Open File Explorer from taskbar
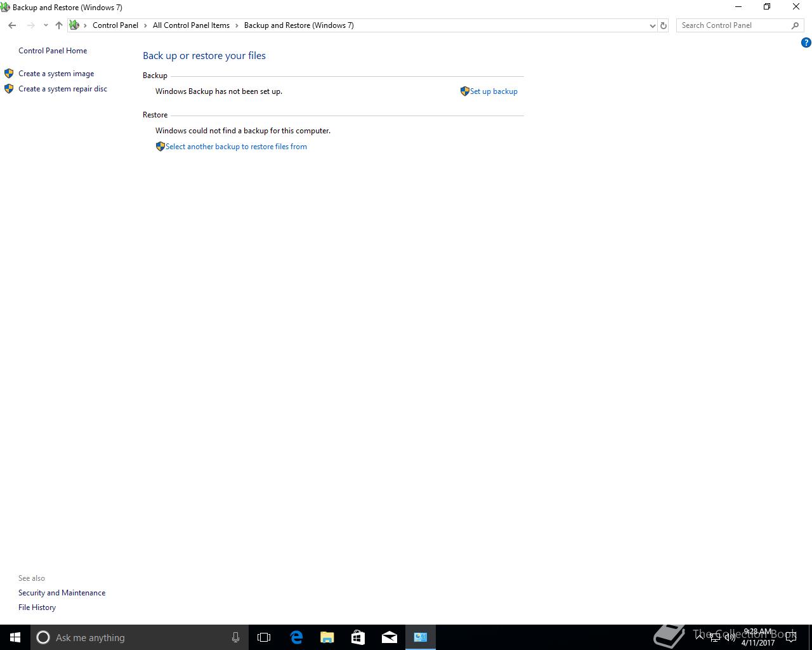Viewport: 812px width, 650px height. point(327,637)
